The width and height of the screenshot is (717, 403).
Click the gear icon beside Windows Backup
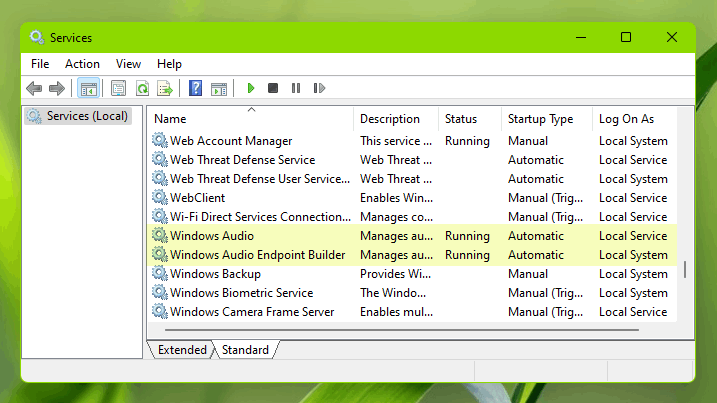160,273
